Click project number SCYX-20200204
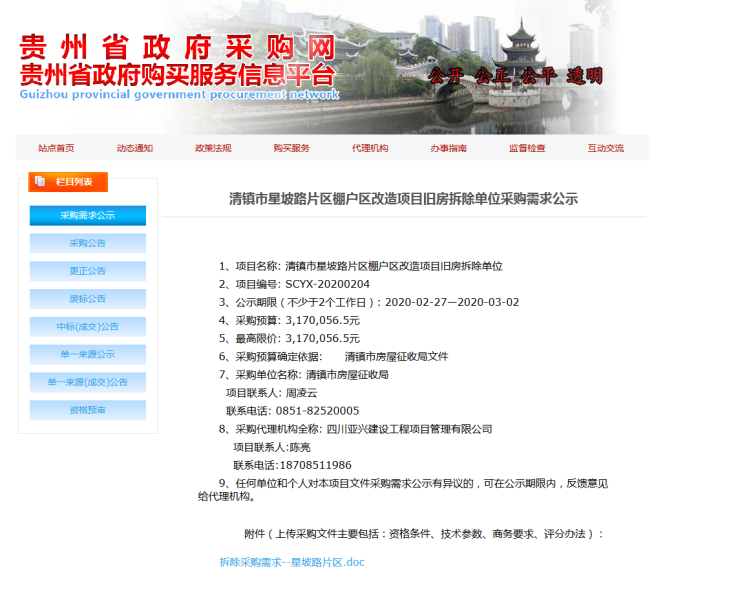 (x=328, y=284)
